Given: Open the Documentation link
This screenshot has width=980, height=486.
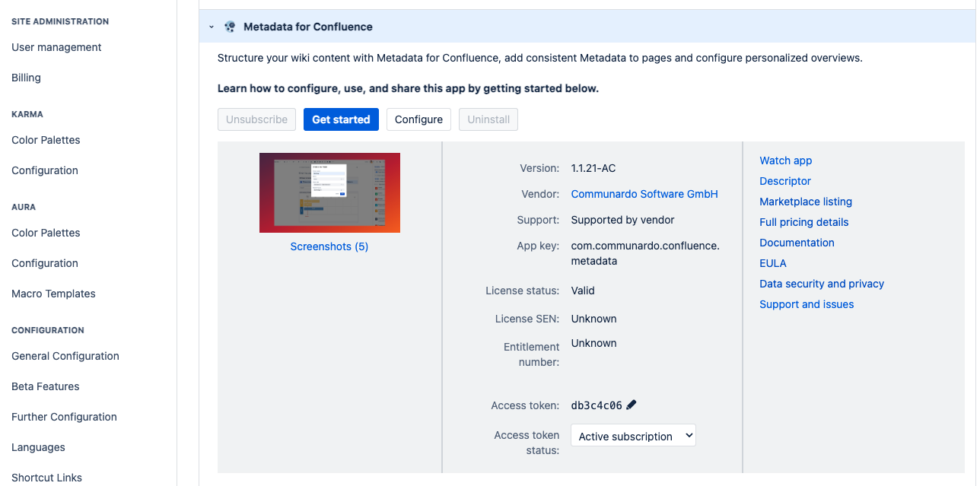Looking at the screenshot, I should (x=797, y=243).
